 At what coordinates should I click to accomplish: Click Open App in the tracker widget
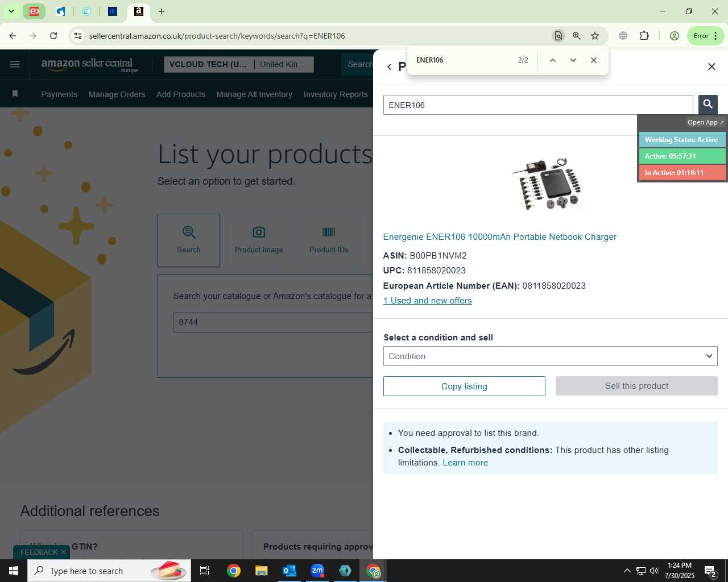[705, 122]
